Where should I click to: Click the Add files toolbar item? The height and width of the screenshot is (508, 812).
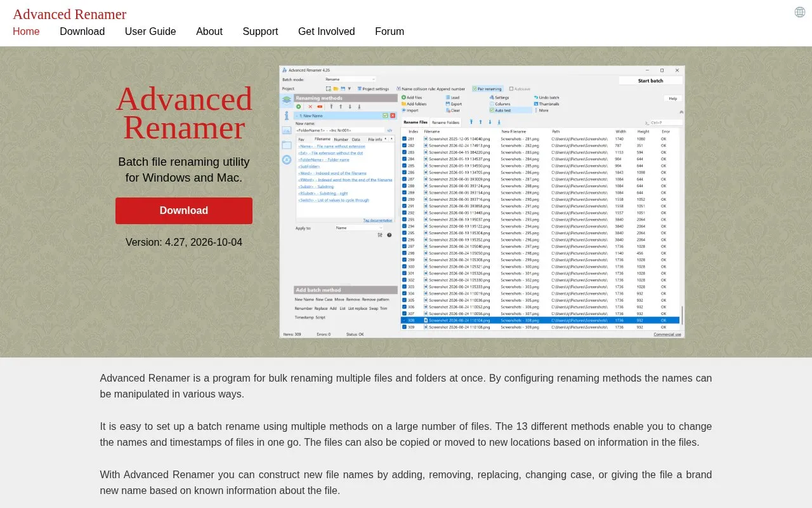click(412, 98)
